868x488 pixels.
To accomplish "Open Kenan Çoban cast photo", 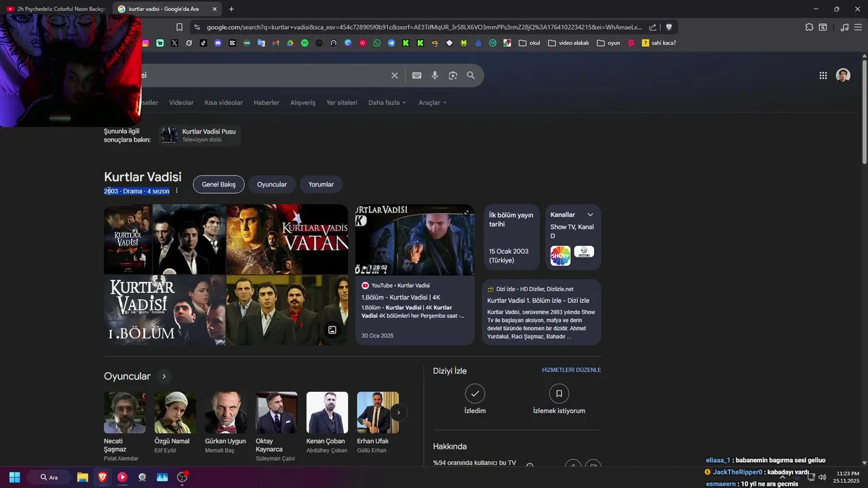I will (x=327, y=412).
